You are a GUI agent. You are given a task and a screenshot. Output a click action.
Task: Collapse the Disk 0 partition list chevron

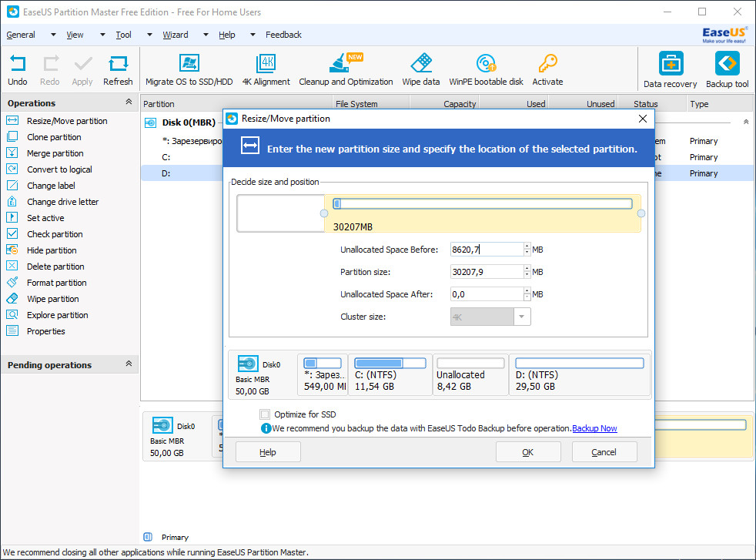tap(746, 122)
